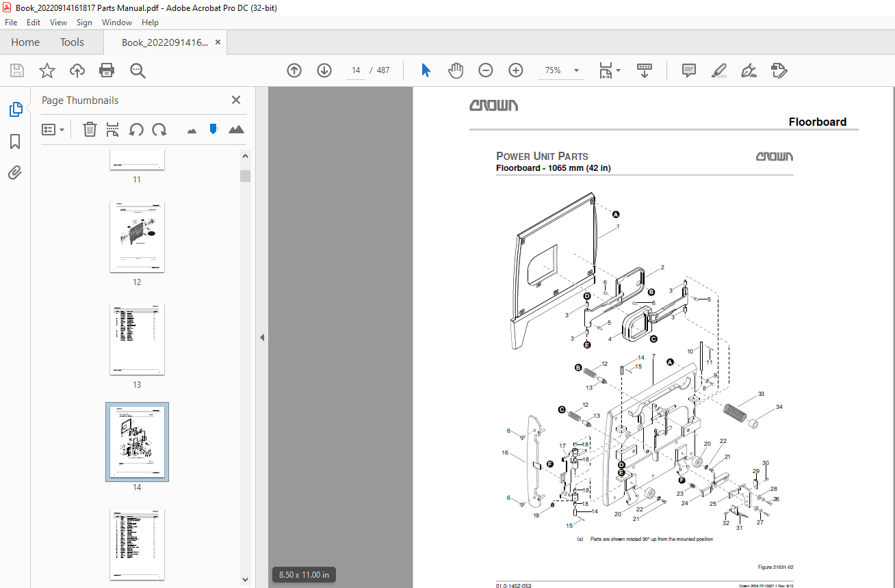Select page 12 thumbnail

[137, 237]
